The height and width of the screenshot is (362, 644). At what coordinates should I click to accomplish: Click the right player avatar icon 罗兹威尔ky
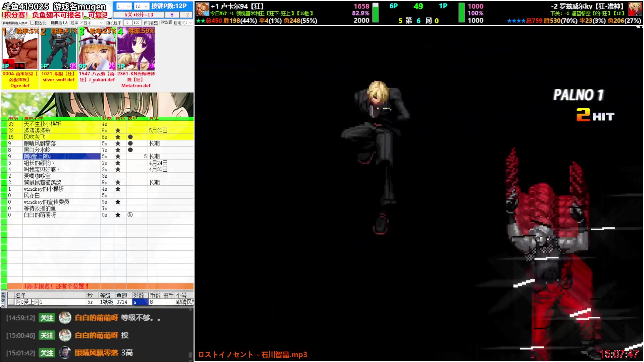[x=635, y=9]
